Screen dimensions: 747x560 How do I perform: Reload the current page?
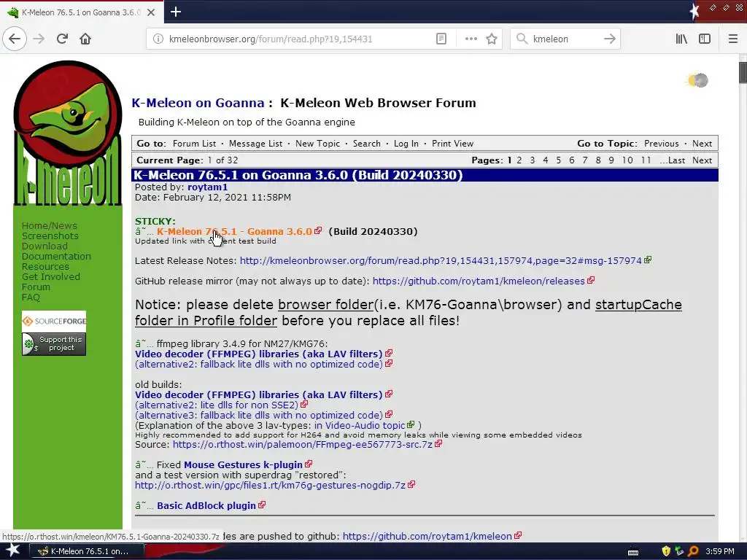point(63,39)
